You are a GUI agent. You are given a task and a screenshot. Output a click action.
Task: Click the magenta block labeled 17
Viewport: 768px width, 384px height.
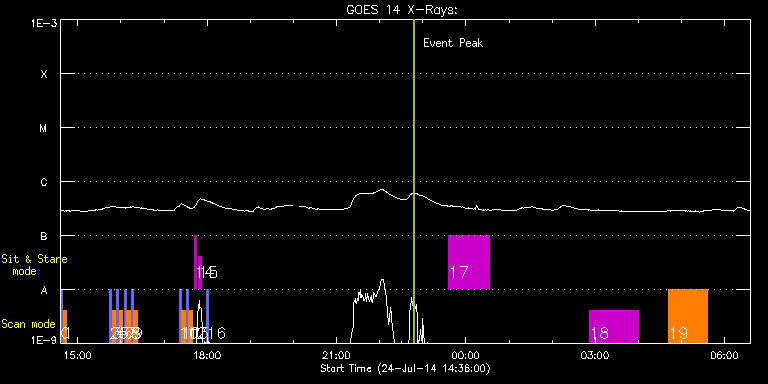point(469,262)
